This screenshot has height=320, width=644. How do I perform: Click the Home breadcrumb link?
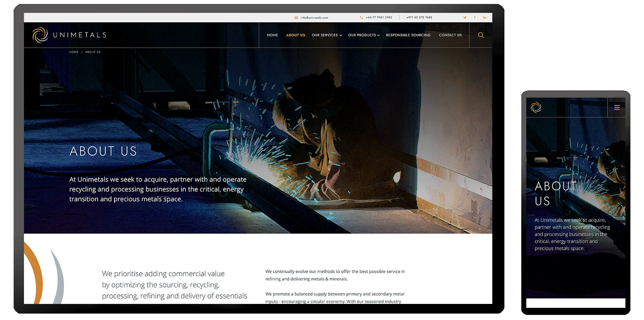tap(74, 52)
